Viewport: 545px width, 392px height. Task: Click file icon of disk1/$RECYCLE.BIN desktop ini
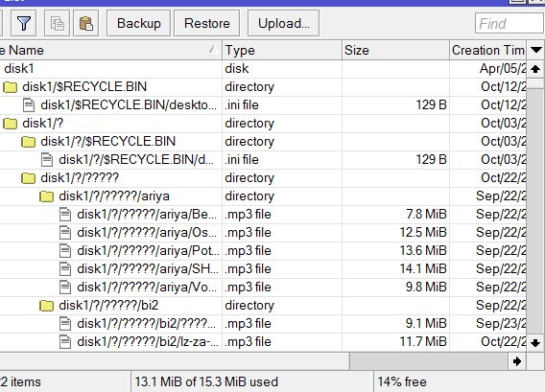(x=29, y=105)
